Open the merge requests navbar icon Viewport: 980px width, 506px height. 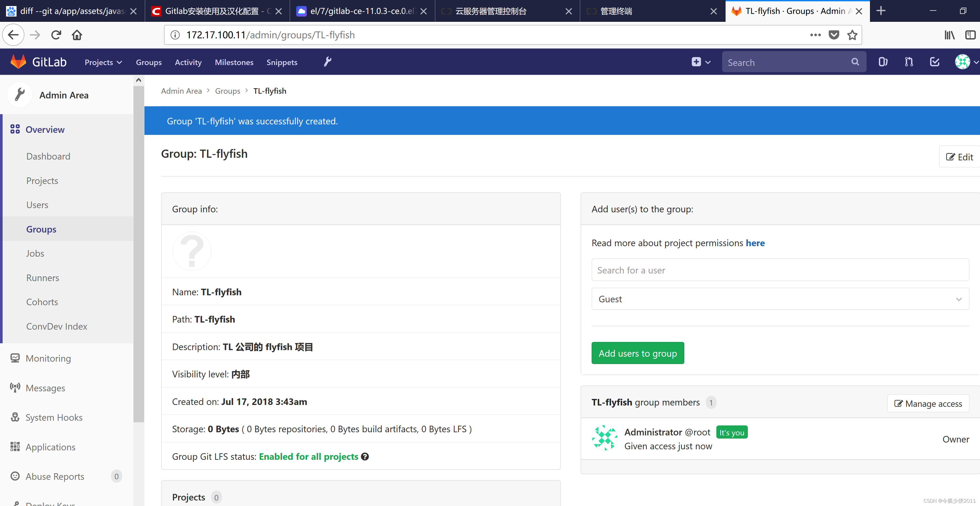[x=909, y=62]
